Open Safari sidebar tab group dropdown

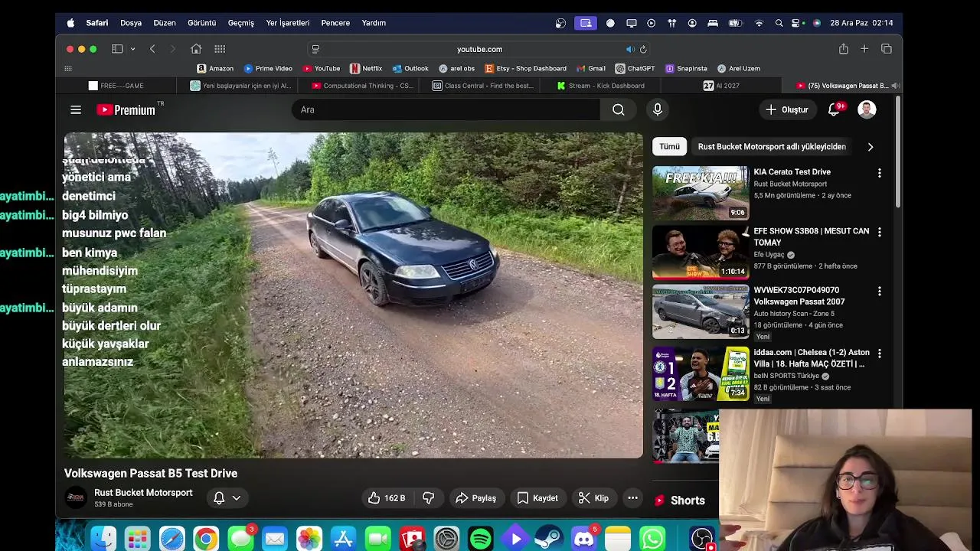(133, 49)
